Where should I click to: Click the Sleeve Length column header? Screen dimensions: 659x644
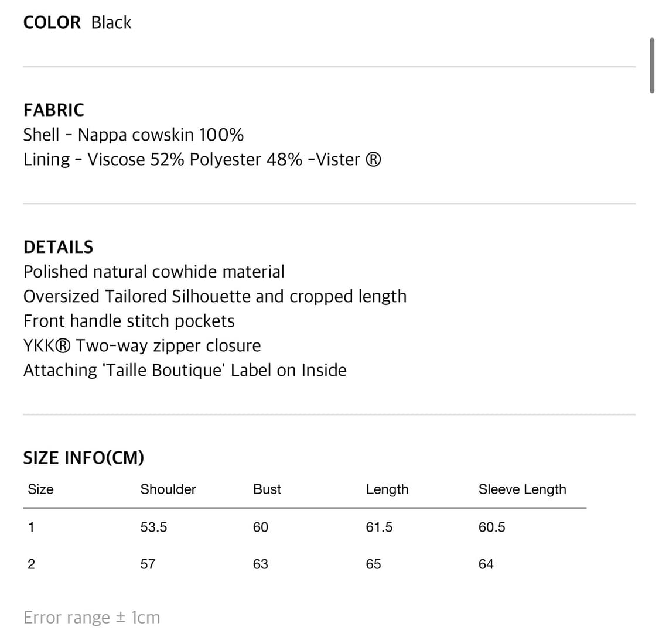click(x=523, y=489)
